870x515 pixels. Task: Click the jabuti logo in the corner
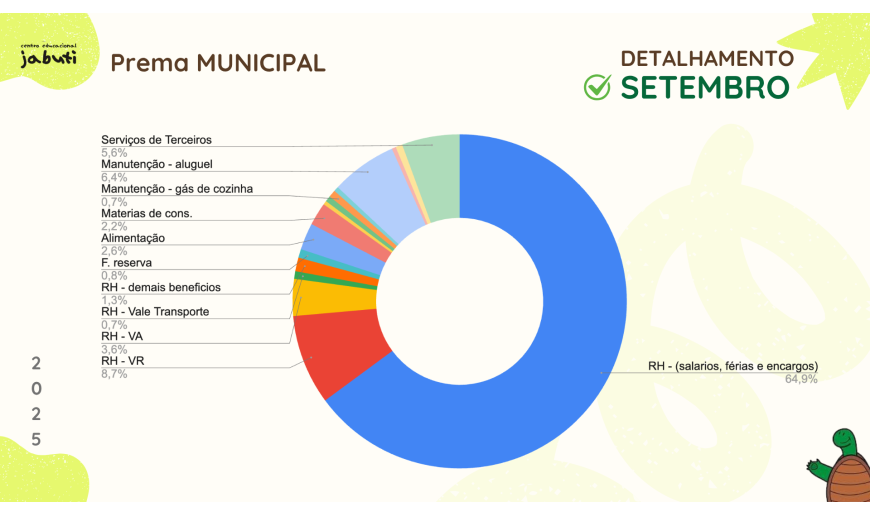pos(48,56)
